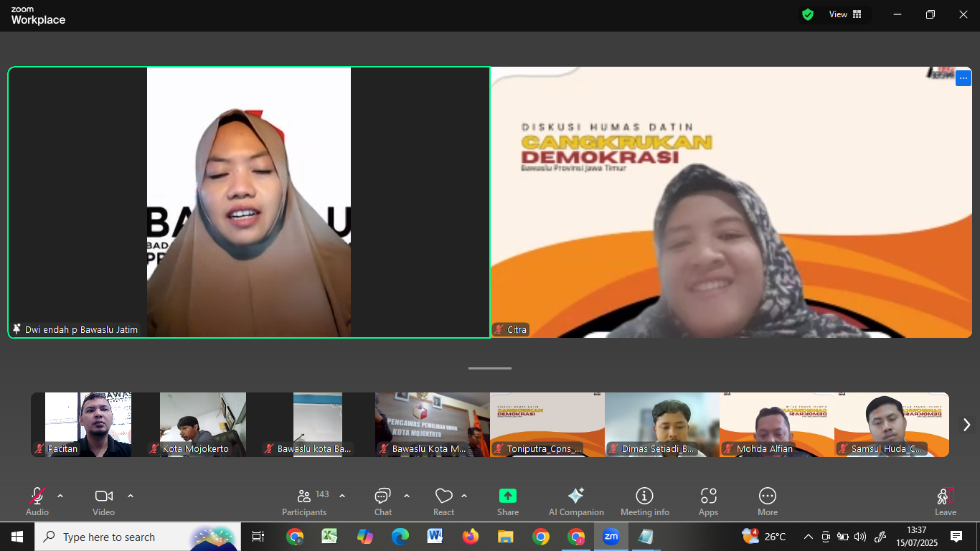Show next participants with right arrow
This screenshot has height=551, width=980.
[x=966, y=425]
